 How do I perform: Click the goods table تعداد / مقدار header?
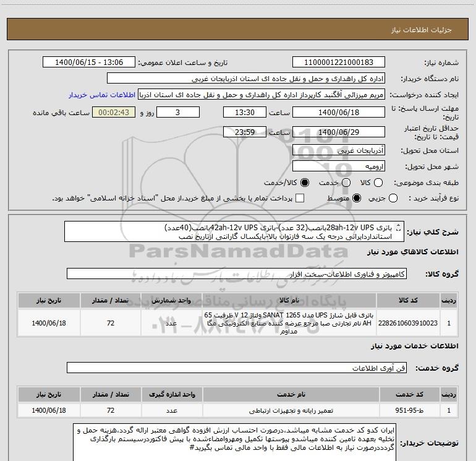coord(111,301)
